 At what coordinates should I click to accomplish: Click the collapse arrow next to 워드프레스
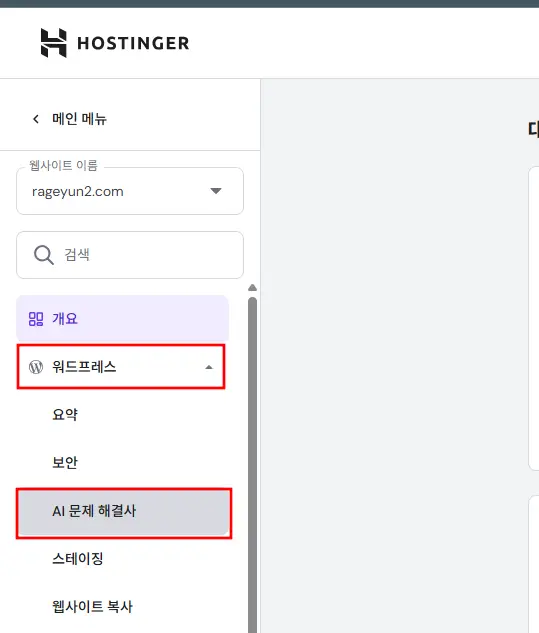pos(209,367)
